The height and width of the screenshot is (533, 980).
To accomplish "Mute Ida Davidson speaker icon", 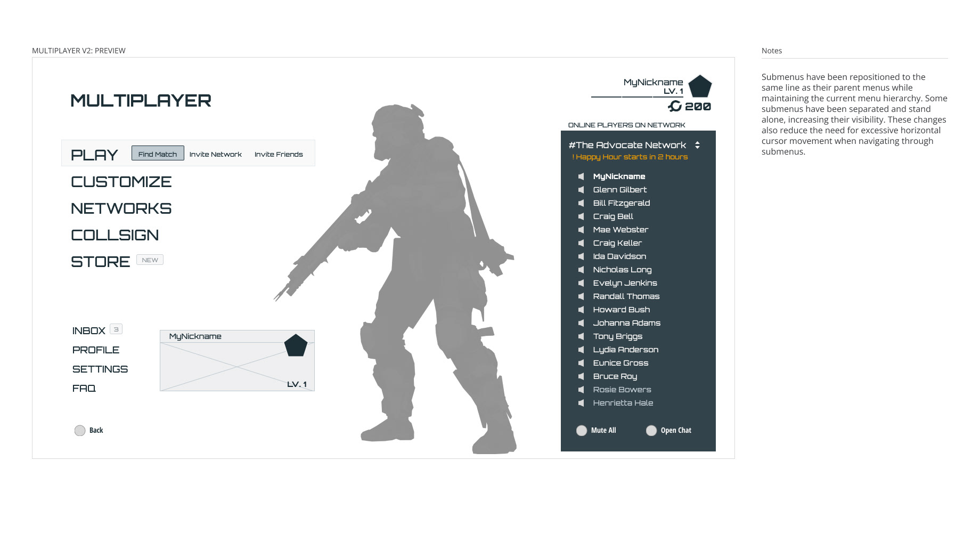I will coord(581,256).
